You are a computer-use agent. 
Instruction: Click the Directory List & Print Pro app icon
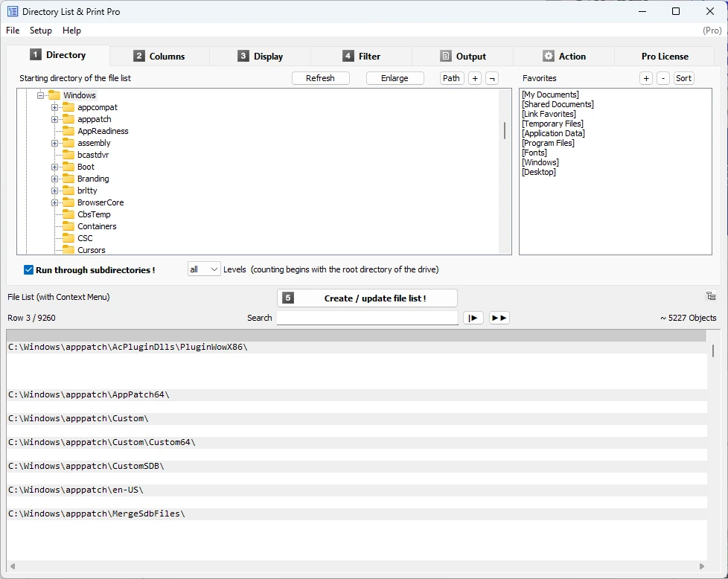13,12
